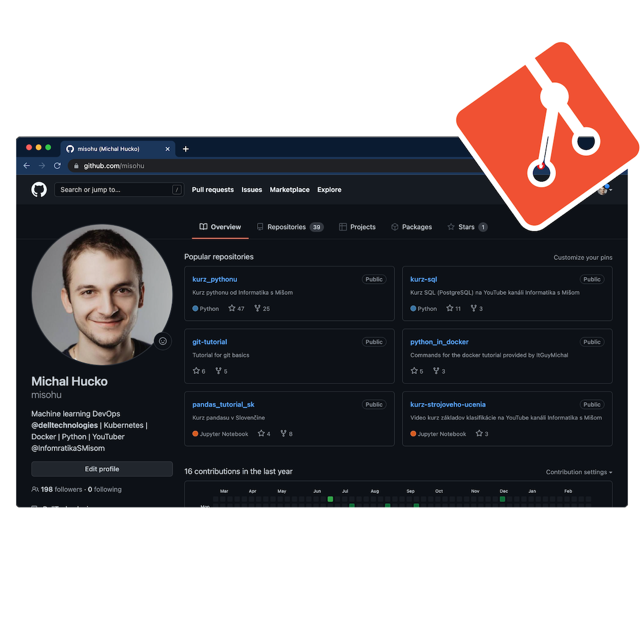Open Pull requests in the header
This screenshot has width=644, height=644.
pyautogui.click(x=213, y=190)
